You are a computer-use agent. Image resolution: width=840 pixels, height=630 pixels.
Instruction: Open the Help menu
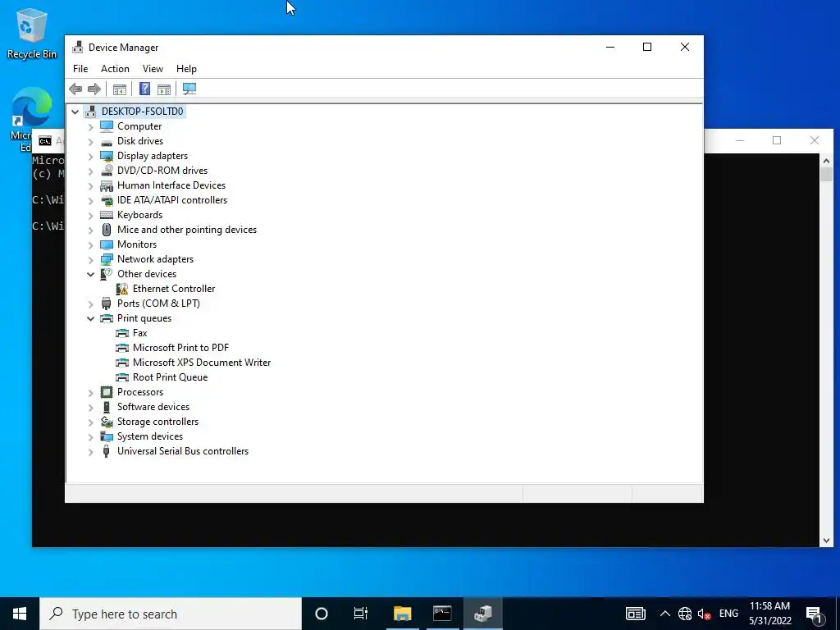tap(186, 69)
